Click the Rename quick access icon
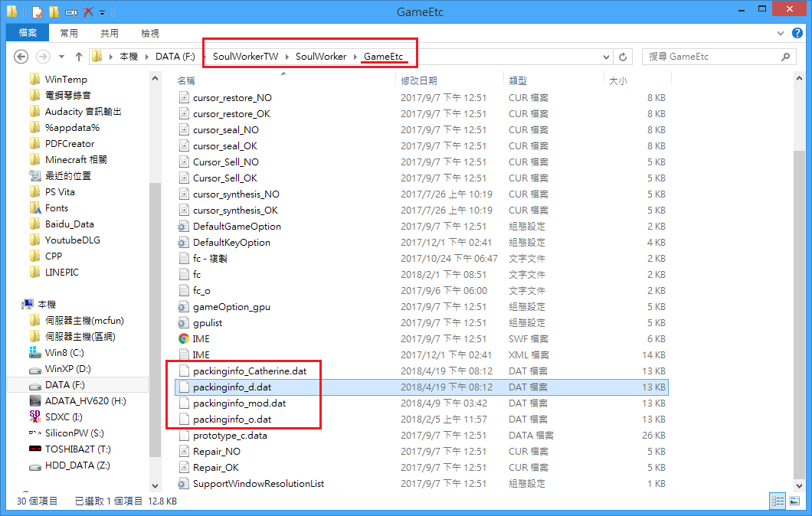 (x=71, y=12)
